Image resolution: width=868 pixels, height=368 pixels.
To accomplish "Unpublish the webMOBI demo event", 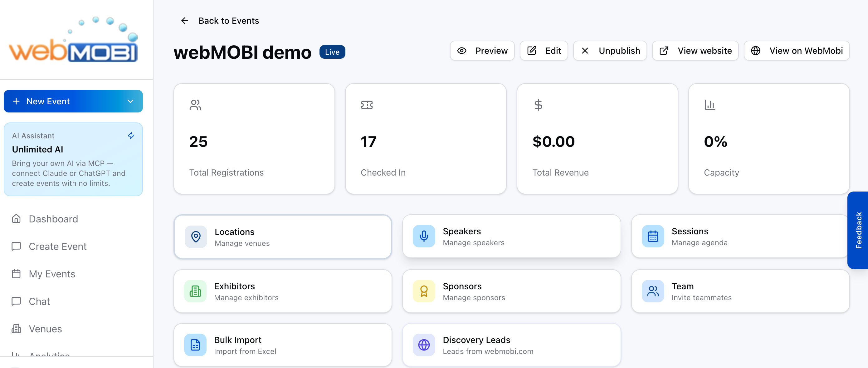I will click(x=610, y=51).
